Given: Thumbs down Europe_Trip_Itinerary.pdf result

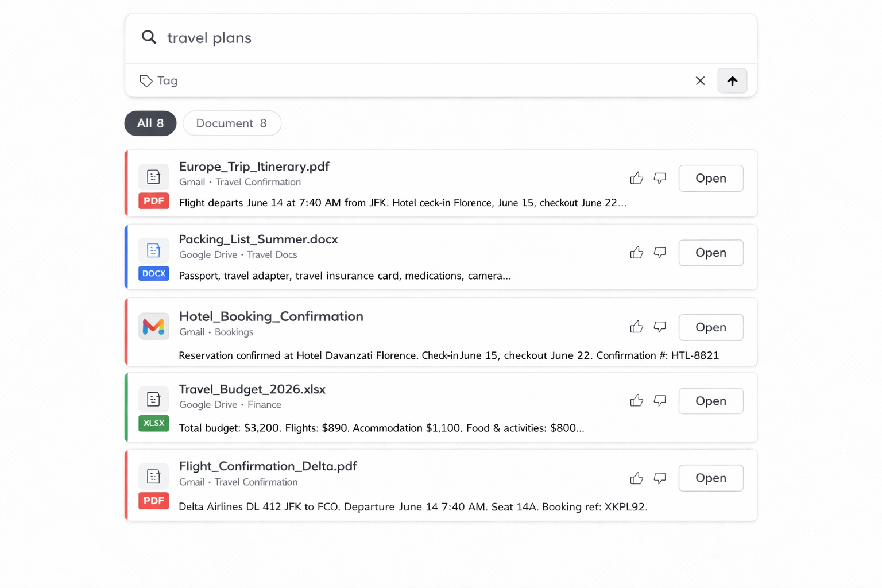Looking at the screenshot, I should point(660,178).
